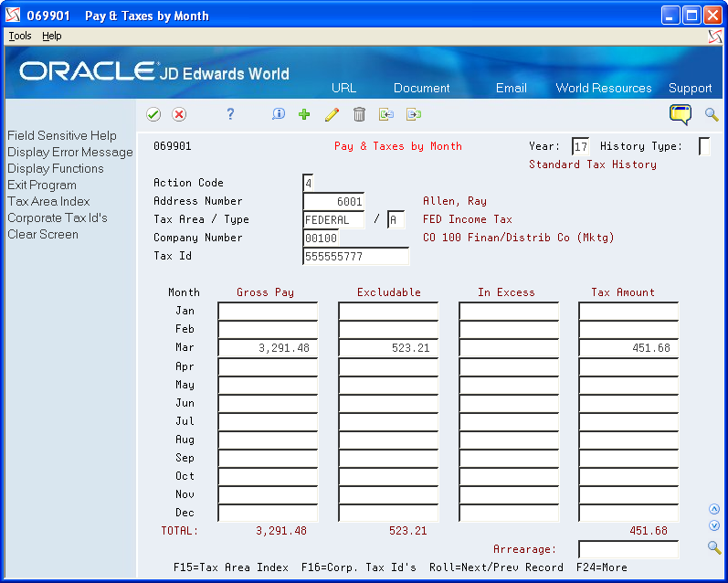Minimize the Pay & Taxes window
This screenshot has height=583, width=728.
tap(670, 16)
